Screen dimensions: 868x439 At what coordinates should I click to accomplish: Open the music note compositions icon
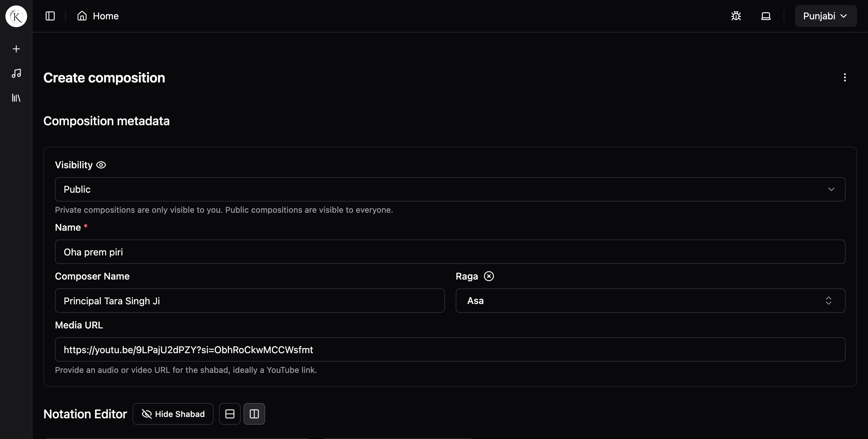pyautogui.click(x=16, y=73)
